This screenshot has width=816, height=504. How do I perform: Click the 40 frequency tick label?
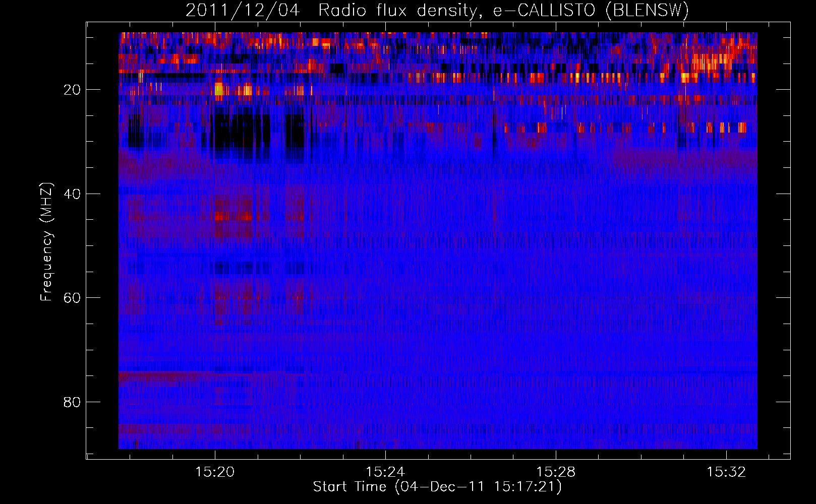click(73, 194)
